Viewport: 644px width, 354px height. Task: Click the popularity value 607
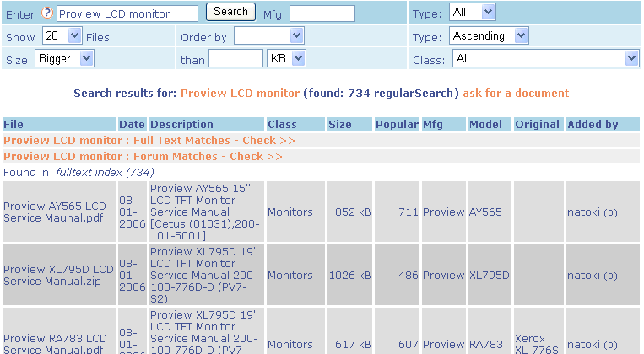point(409,344)
